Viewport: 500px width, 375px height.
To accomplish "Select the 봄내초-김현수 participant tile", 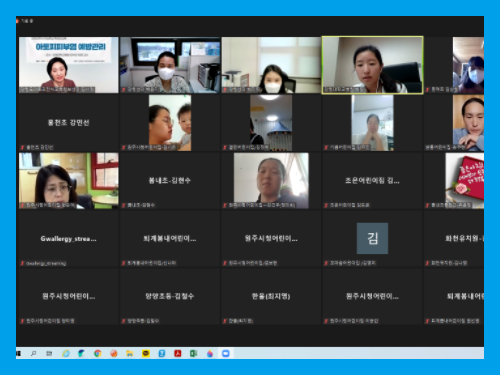I will (x=170, y=181).
